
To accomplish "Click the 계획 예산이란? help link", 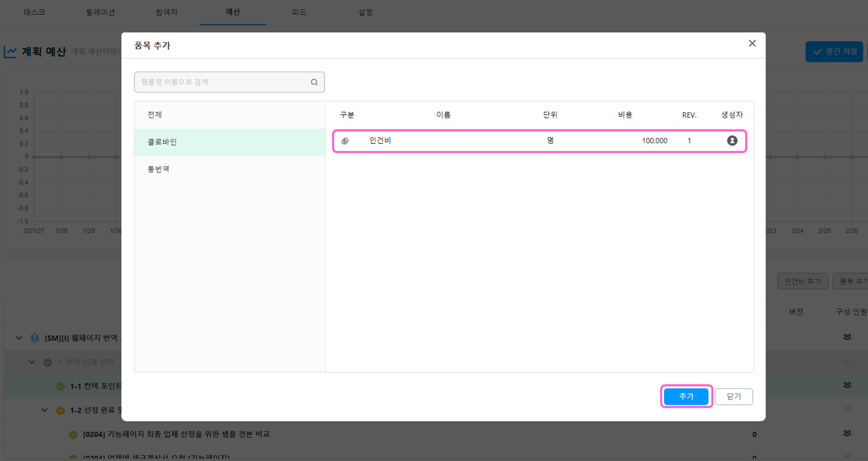I will pyautogui.click(x=96, y=52).
